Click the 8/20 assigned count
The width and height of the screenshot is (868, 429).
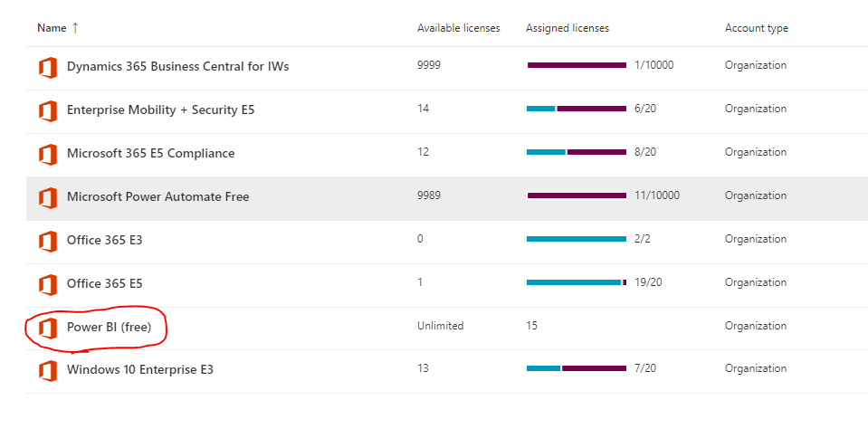[645, 152]
